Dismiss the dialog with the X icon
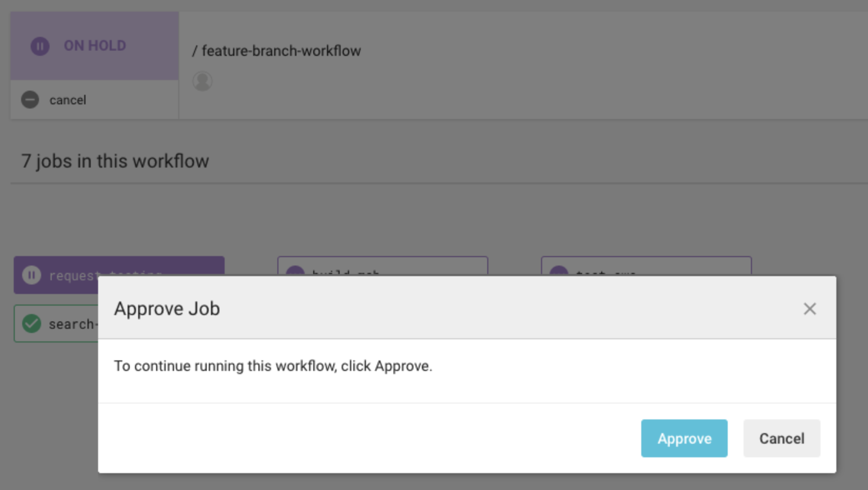Image resolution: width=868 pixels, height=490 pixels. click(810, 309)
